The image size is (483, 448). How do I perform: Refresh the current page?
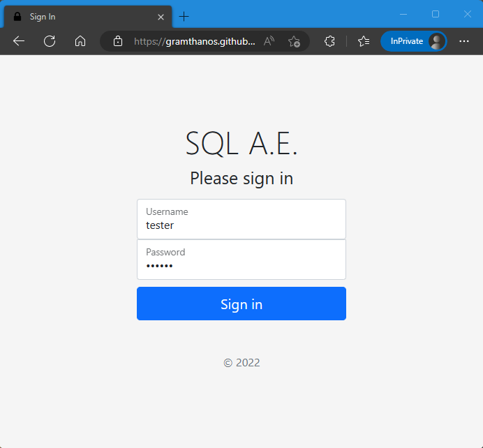tap(50, 41)
